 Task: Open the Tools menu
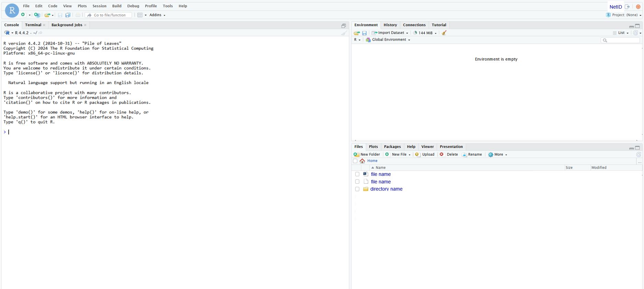(x=168, y=6)
